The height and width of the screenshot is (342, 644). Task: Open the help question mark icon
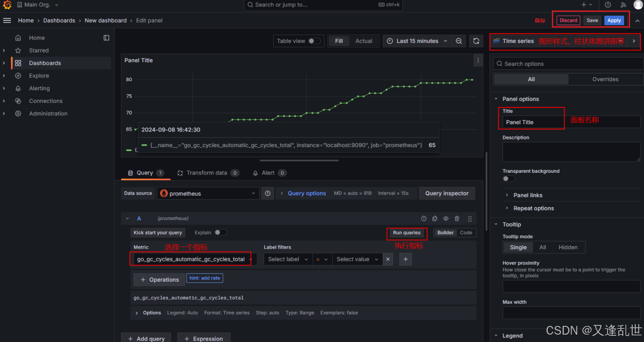coord(608,5)
